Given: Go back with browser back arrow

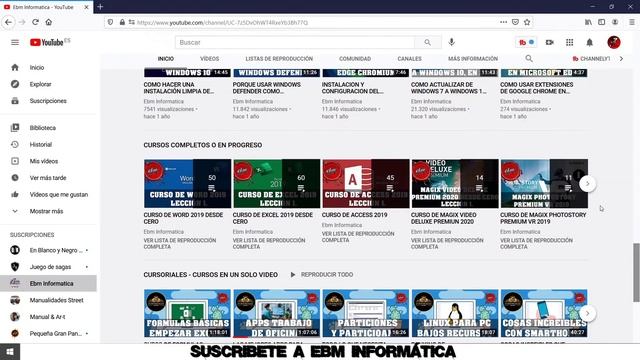Looking at the screenshot, I should (9, 22).
